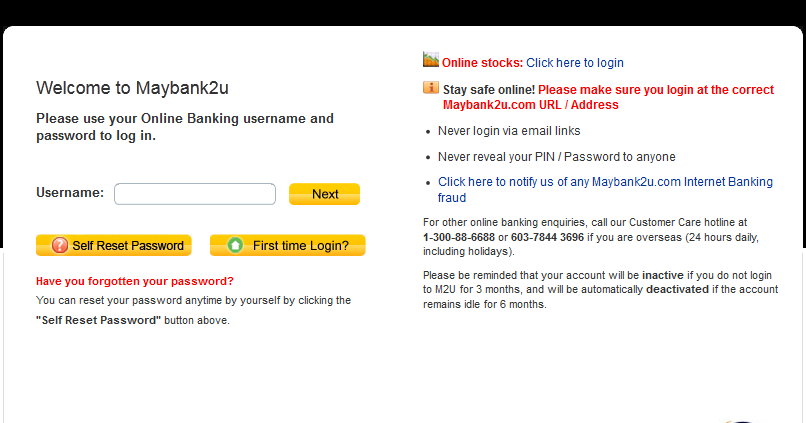Click the Username text input field
This screenshot has height=423, width=806.
pos(195,194)
